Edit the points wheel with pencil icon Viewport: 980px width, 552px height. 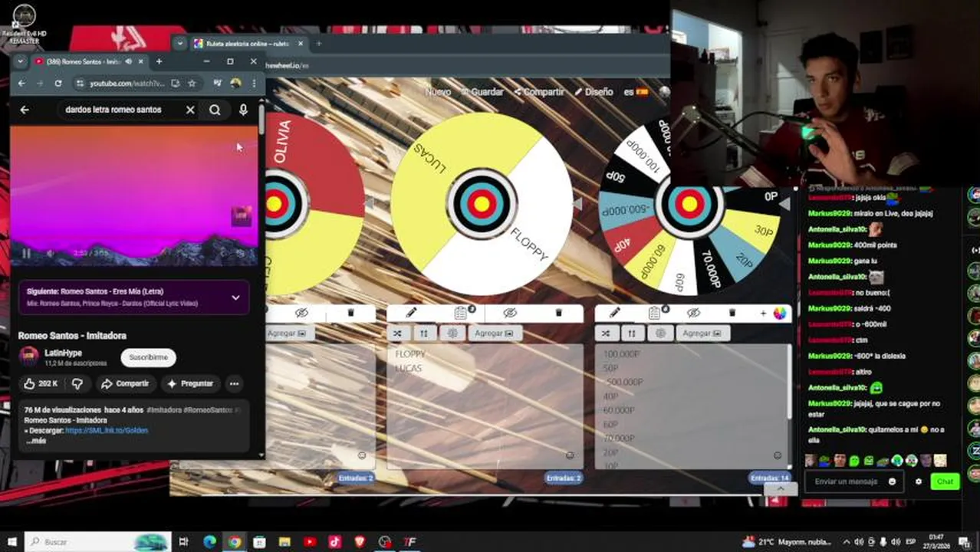click(x=614, y=313)
